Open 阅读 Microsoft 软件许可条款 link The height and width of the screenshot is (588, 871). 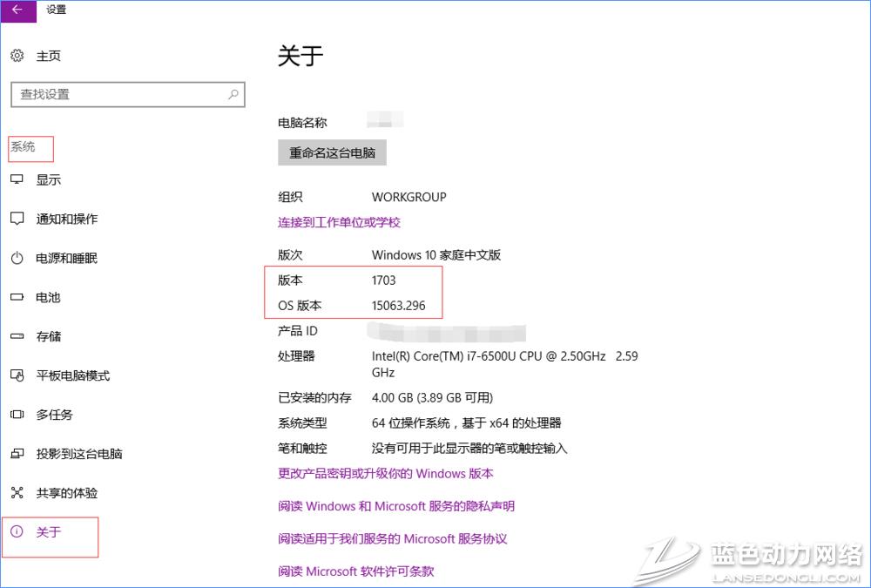[355, 571]
